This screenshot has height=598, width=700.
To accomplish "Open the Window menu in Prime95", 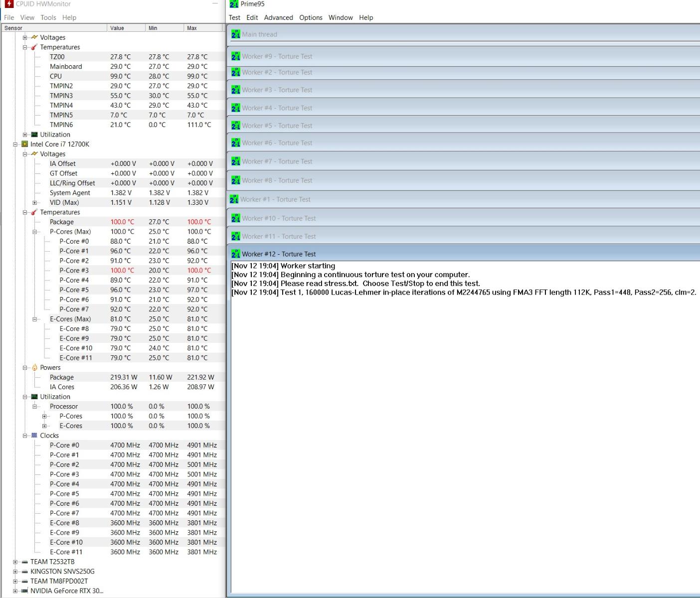I will 341,17.
